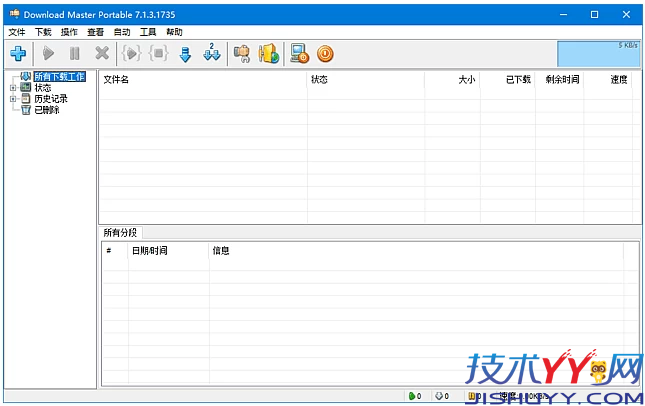Delete the selected download with the X icon
The image size is (645, 406).
[x=102, y=53]
